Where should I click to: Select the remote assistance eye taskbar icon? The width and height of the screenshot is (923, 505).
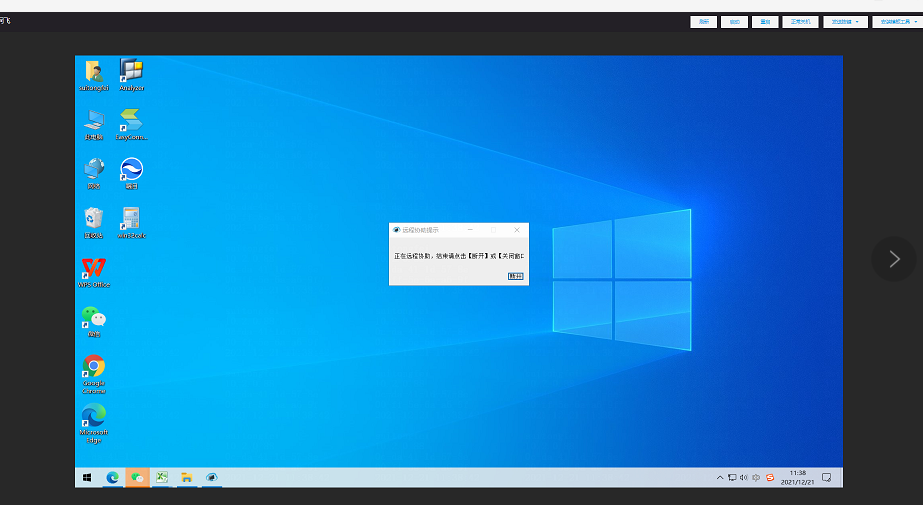click(x=212, y=477)
